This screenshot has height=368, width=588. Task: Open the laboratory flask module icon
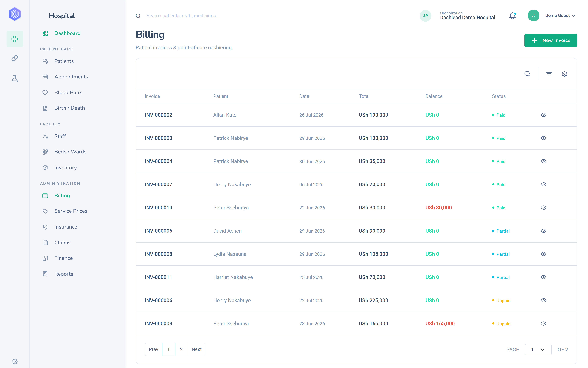coord(15,79)
